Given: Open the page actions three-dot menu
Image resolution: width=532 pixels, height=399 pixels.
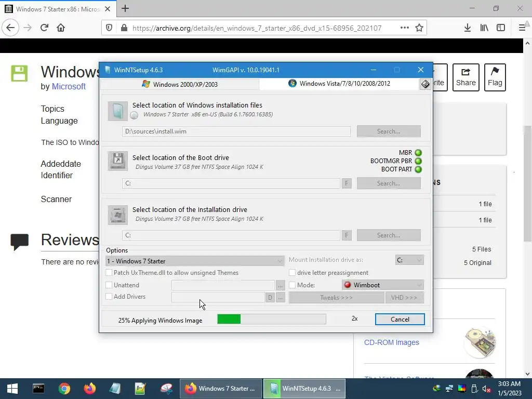Looking at the screenshot, I should click(404, 28).
